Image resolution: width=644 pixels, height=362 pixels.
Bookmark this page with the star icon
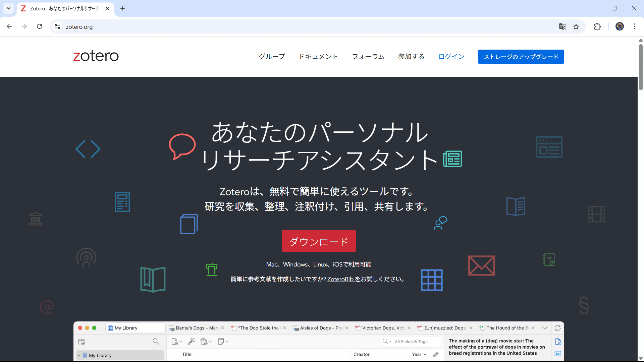point(576,27)
